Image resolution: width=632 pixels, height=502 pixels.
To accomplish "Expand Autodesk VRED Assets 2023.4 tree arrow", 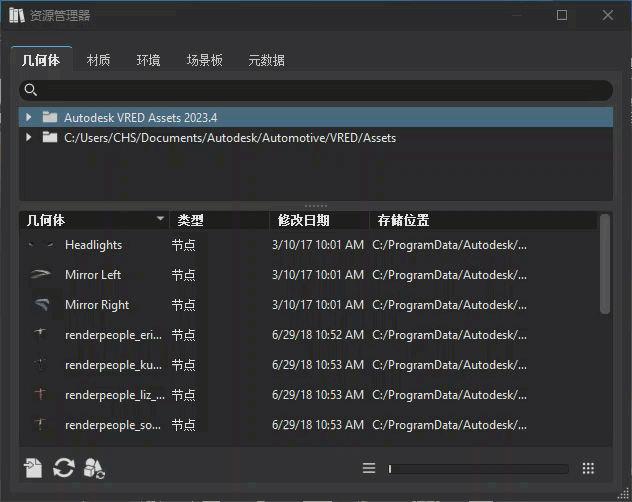I will click(29, 117).
